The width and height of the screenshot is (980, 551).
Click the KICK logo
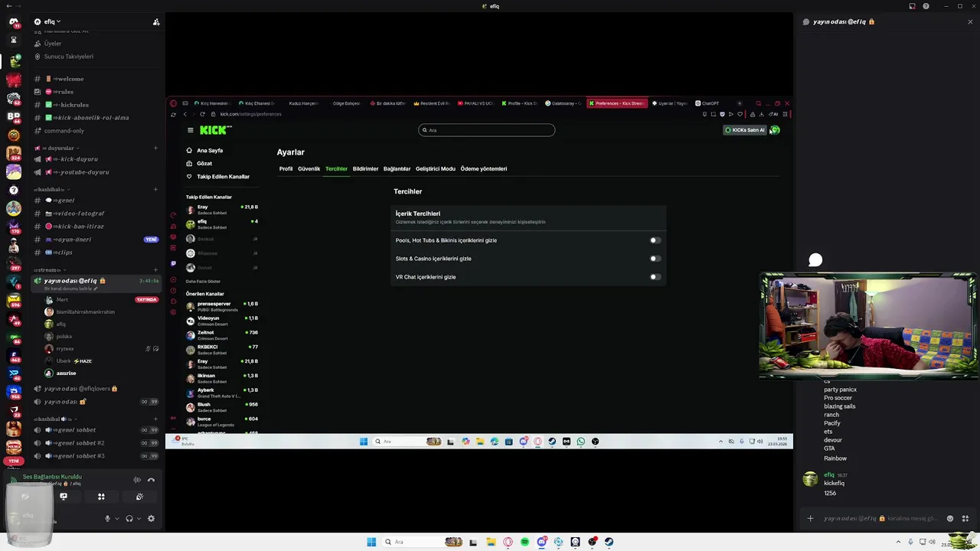point(215,130)
